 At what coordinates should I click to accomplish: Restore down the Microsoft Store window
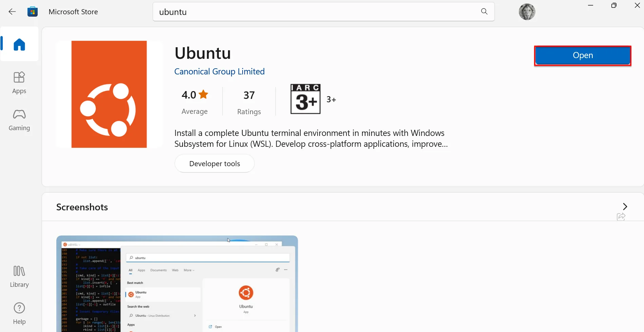614,5
